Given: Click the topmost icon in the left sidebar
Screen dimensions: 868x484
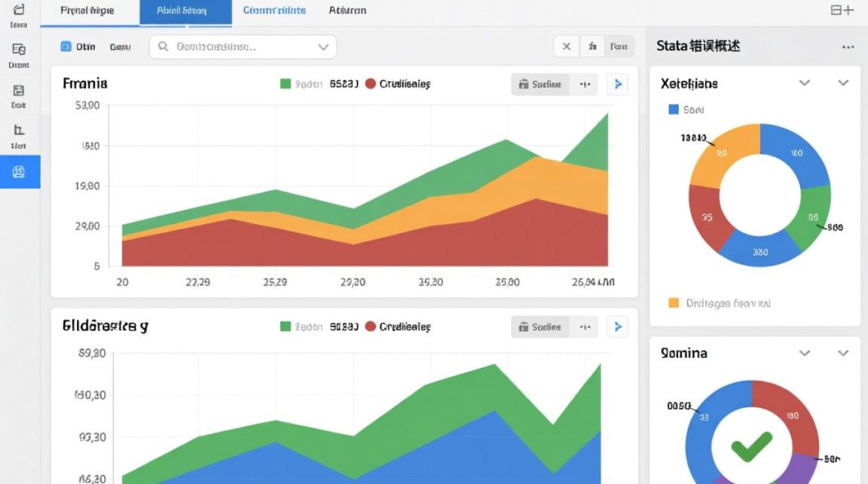Looking at the screenshot, I should [19, 10].
